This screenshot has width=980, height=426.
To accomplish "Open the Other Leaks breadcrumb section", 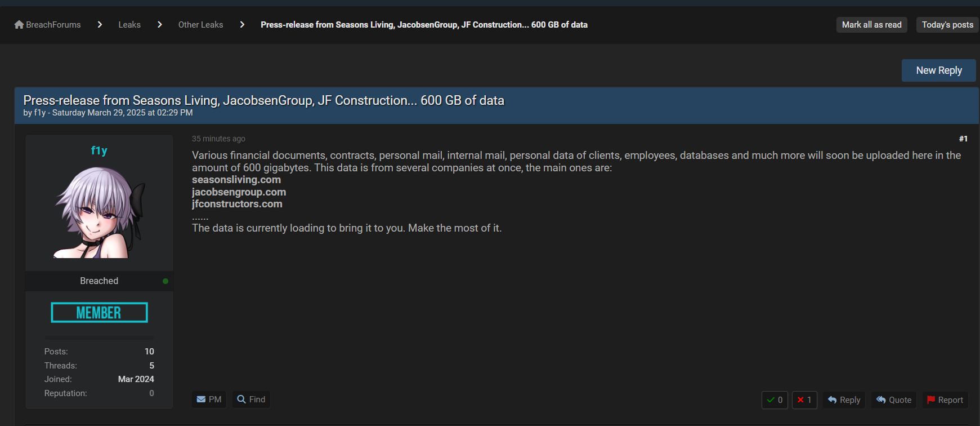I will click(x=200, y=25).
